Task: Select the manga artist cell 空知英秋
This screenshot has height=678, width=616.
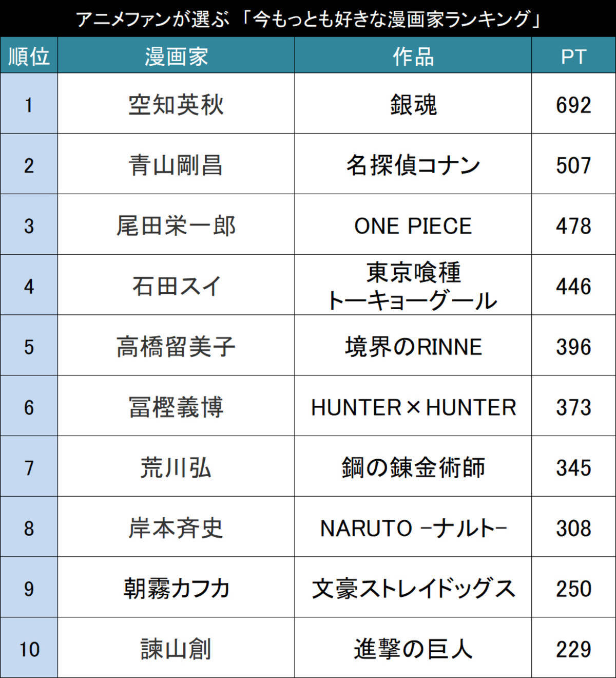Action: (x=176, y=104)
